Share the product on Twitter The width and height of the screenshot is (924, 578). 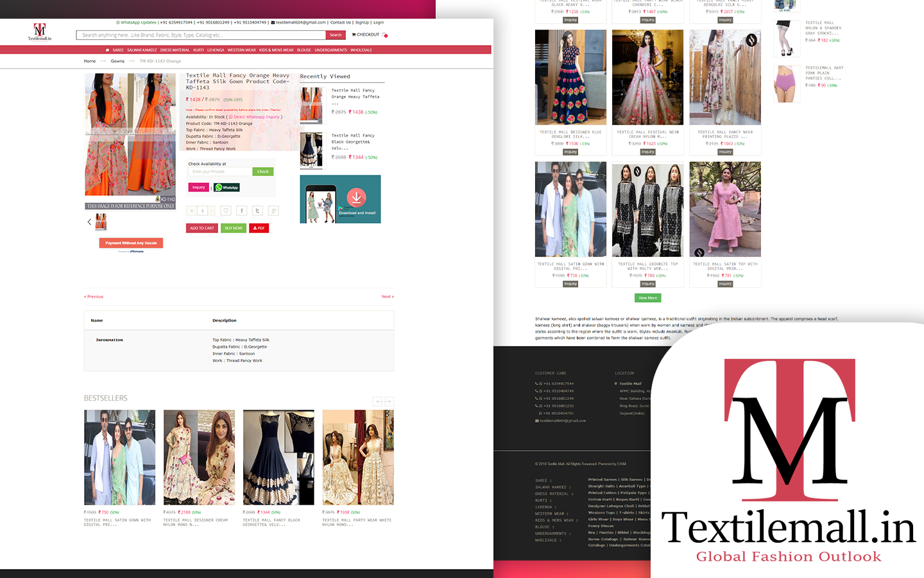(257, 211)
